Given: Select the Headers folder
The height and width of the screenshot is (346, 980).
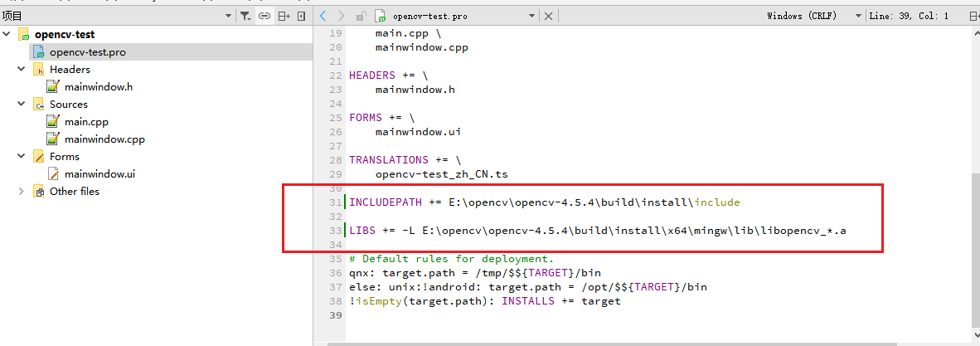Looking at the screenshot, I should [70, 70].
